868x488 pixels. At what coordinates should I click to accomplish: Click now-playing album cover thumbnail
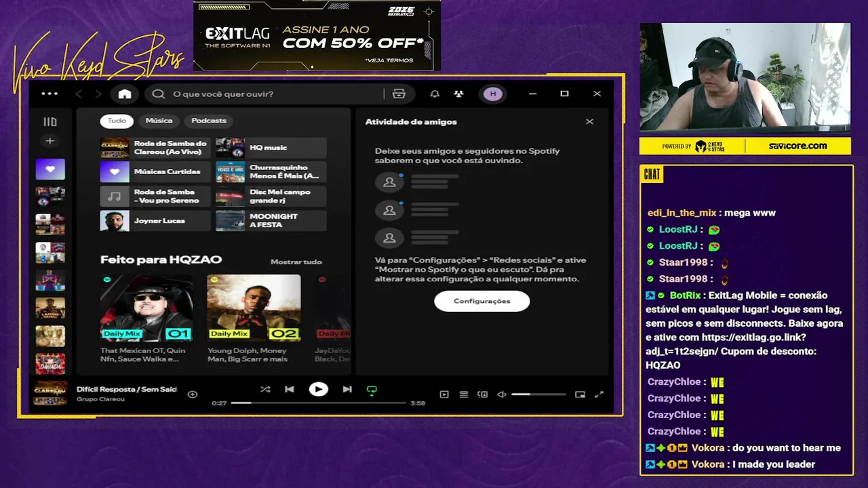coord(50,393)
